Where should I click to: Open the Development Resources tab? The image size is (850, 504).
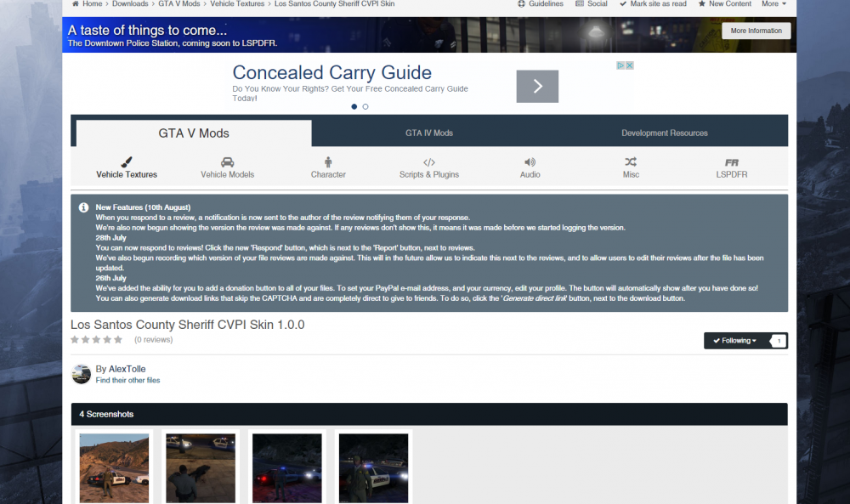coord(665,133)
